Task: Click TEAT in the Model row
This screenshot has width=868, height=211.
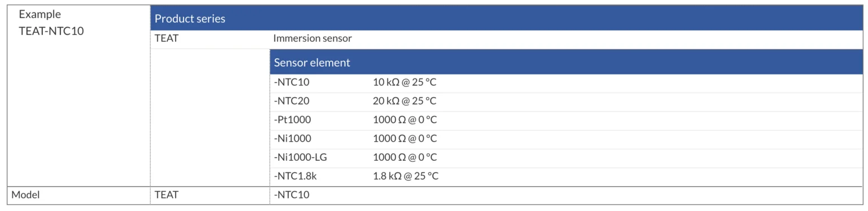Action: (x=166, y=195)
